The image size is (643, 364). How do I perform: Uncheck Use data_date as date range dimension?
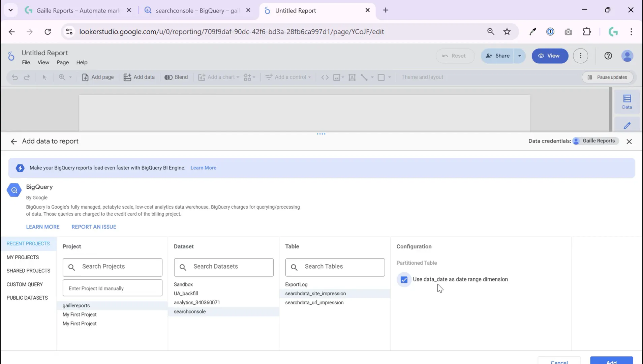(404, 280)
